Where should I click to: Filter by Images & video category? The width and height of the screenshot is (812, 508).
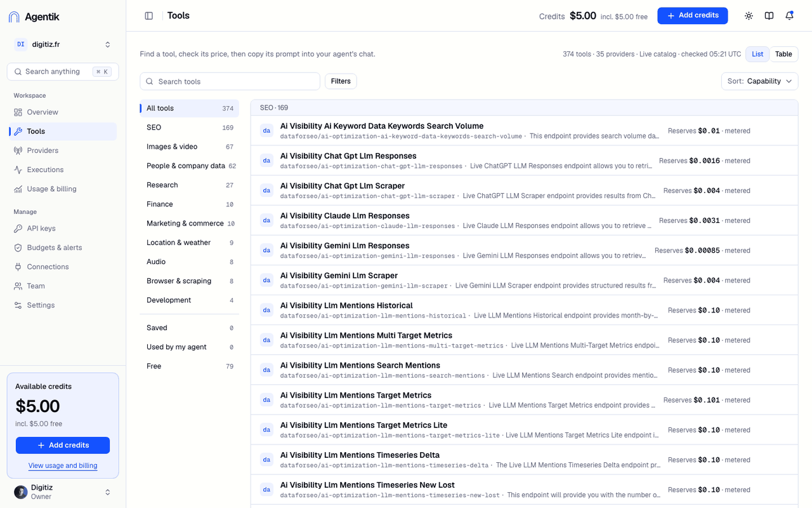pyautogui.click(x=190, y=147)
